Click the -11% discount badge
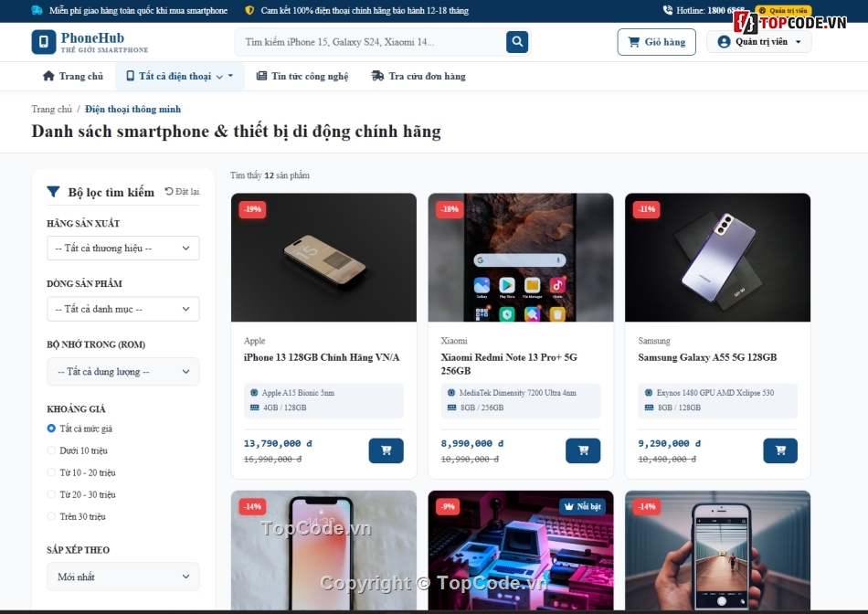 point(647,209)
